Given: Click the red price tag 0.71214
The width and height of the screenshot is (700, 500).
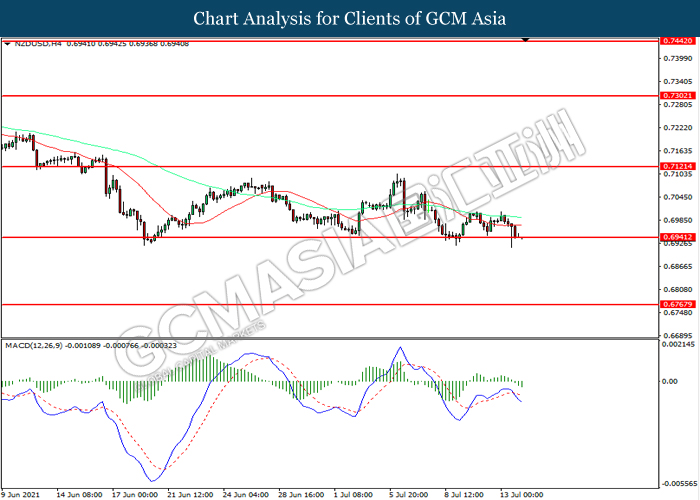Looking at the screenshot, I should 678,166.
